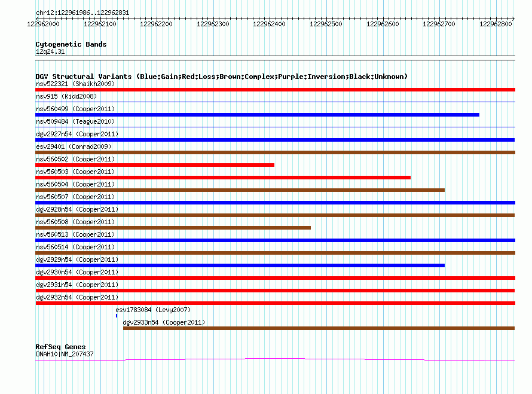Image resolution: width=532 pixels, height=394 pixels.
Task: Click the magenta DNAH10 gene line
Action: 275,360
